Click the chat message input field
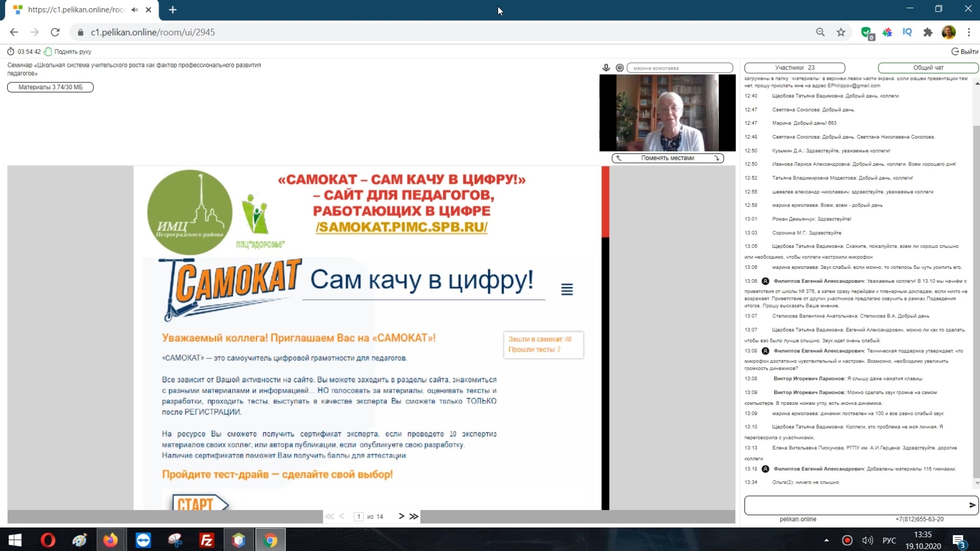 pyautogui.click(x=856, y=505)
